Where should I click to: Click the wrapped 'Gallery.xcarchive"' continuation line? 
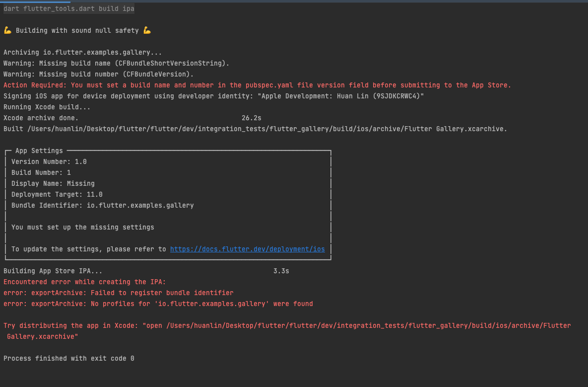[42, 337]
